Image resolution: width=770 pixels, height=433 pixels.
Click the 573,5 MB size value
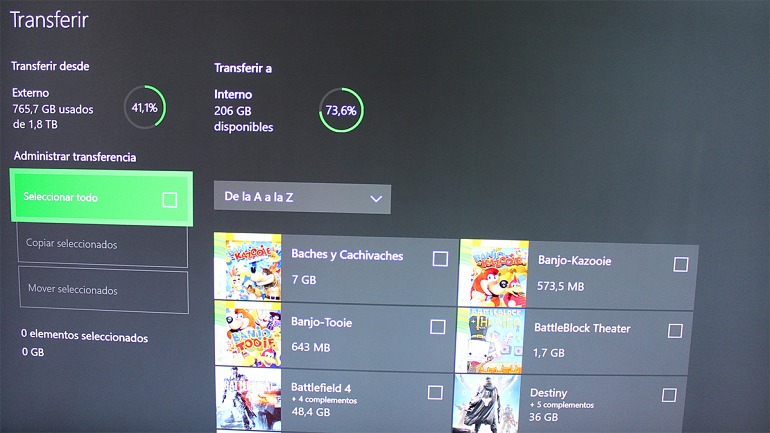560,286
